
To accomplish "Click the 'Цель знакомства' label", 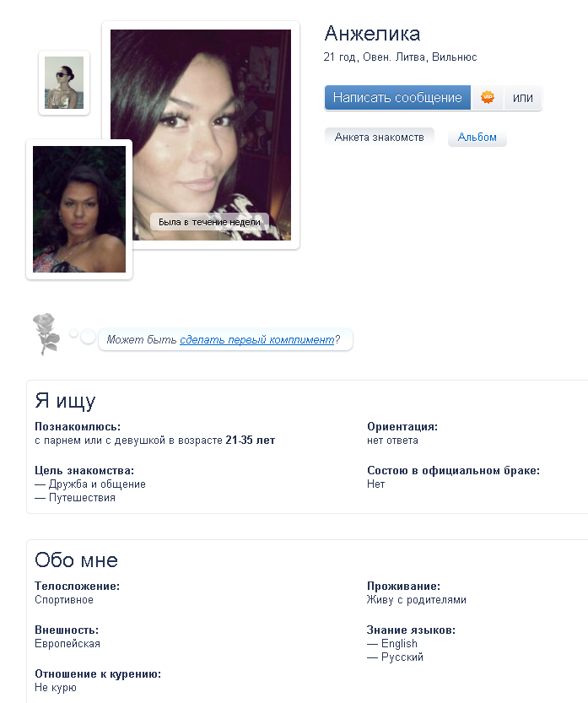I will click(x=84, y=470).
